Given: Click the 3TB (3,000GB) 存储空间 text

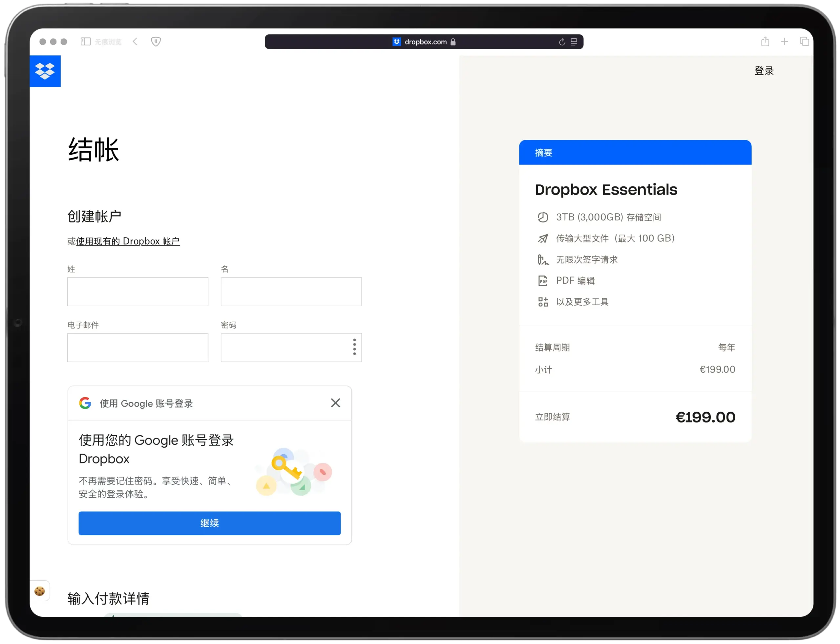Looking at the screenshot, I should (609, 217).
